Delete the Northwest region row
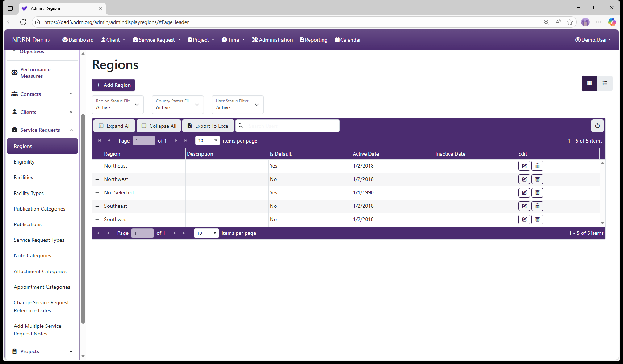 537,179
